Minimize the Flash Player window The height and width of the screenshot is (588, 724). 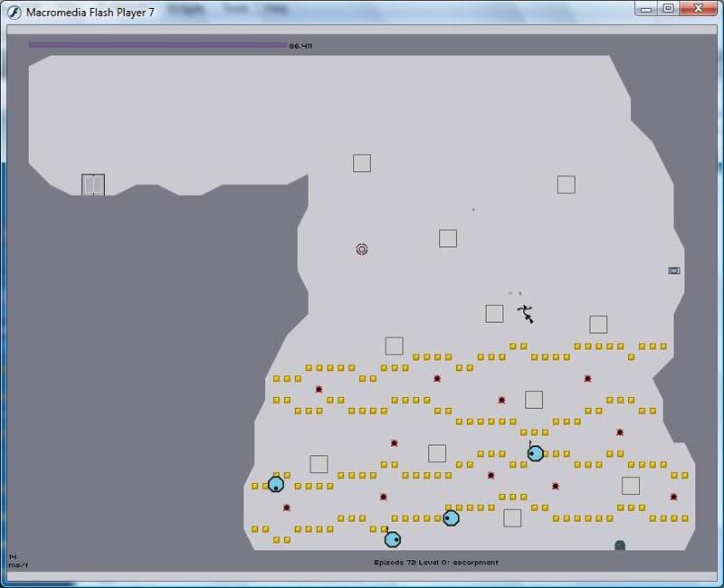click(645, 8)
